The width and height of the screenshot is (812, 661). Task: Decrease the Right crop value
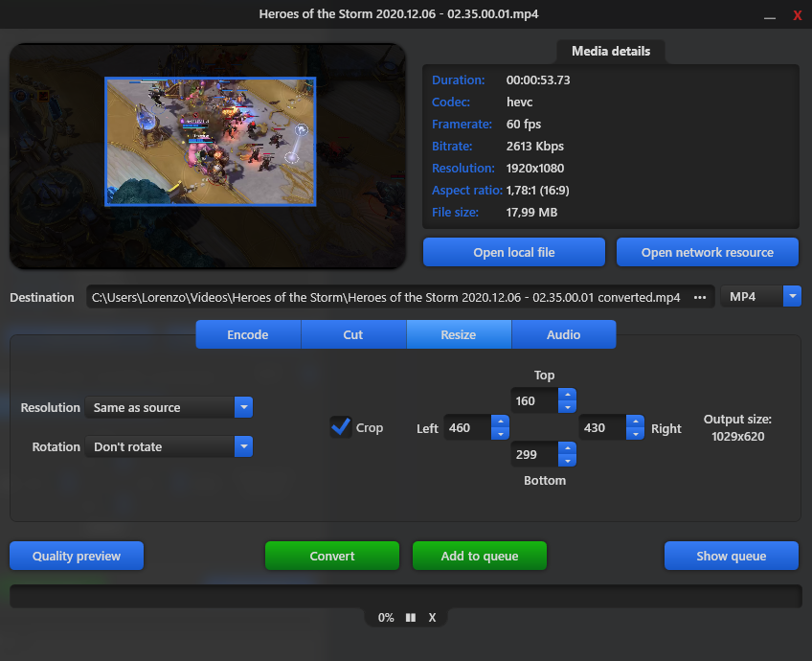point(636,434)
